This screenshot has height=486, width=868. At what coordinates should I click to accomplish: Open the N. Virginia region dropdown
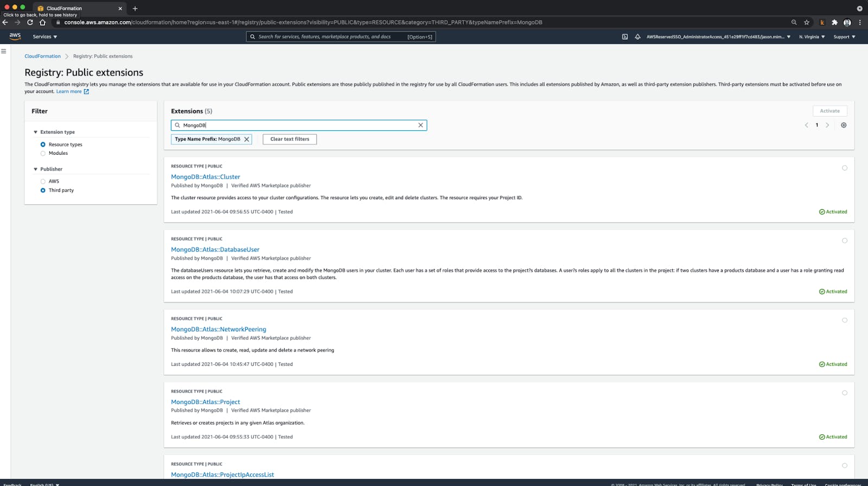tap(812, 37)
